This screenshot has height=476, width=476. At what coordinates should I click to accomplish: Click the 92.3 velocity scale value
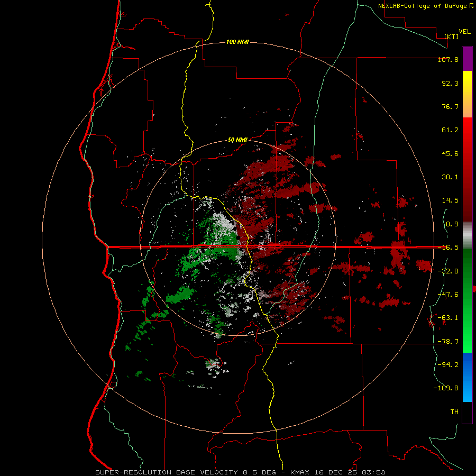[450, 83]
